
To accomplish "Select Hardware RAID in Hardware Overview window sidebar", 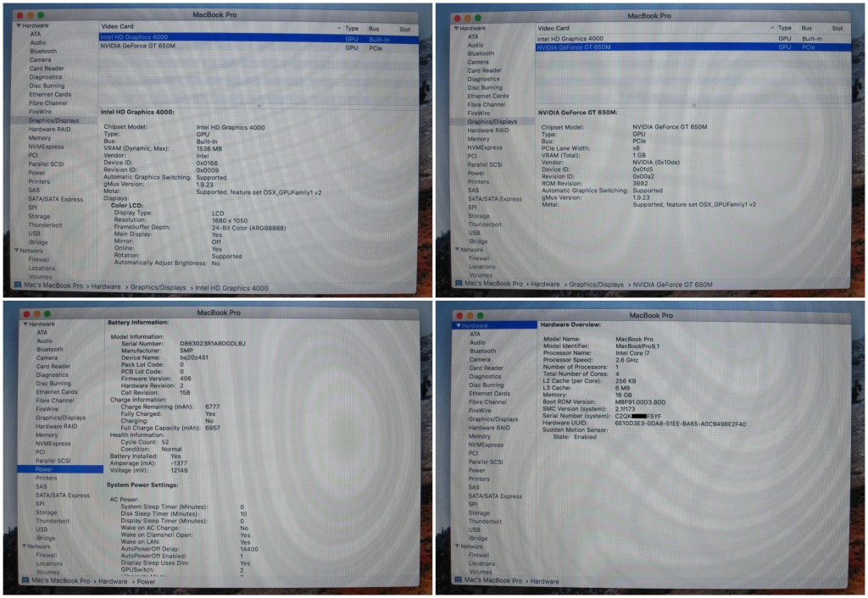I will (x=489, y=428).
